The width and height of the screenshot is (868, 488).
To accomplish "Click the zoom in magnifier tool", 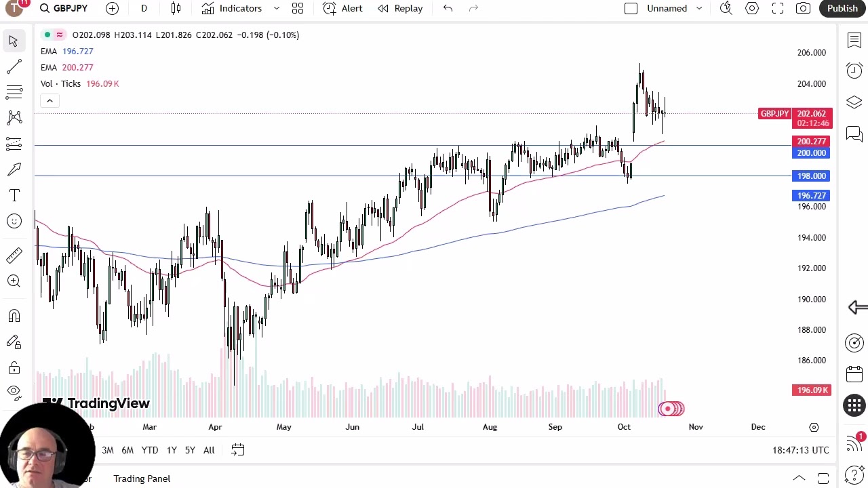I will [x=14, y=281].
